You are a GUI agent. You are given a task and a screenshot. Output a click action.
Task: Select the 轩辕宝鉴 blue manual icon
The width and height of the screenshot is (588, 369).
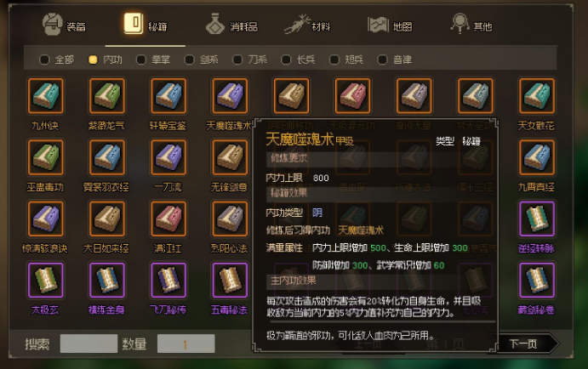(x=168, y=96)
